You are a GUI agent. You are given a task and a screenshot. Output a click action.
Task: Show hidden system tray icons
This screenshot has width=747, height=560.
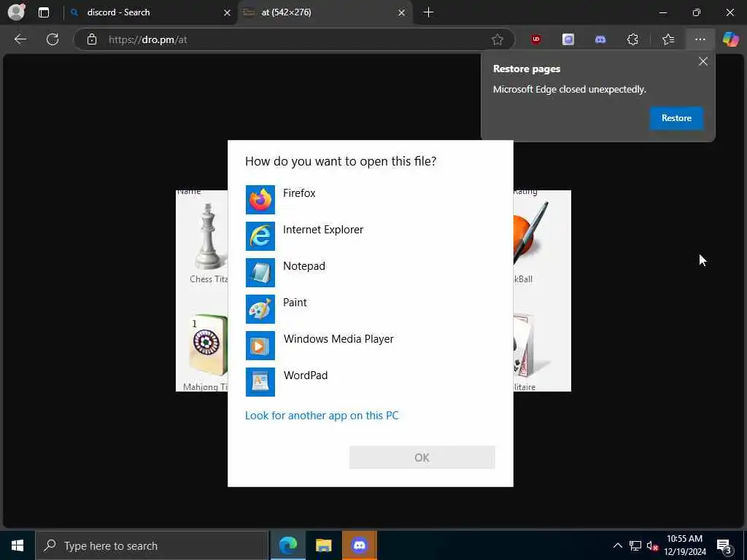(x=617, y=545)
